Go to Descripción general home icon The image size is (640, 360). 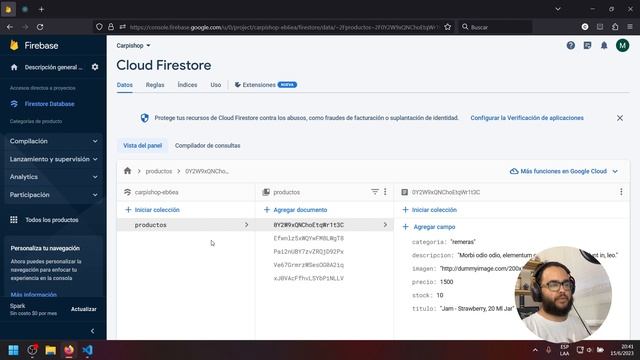[14, 67]
